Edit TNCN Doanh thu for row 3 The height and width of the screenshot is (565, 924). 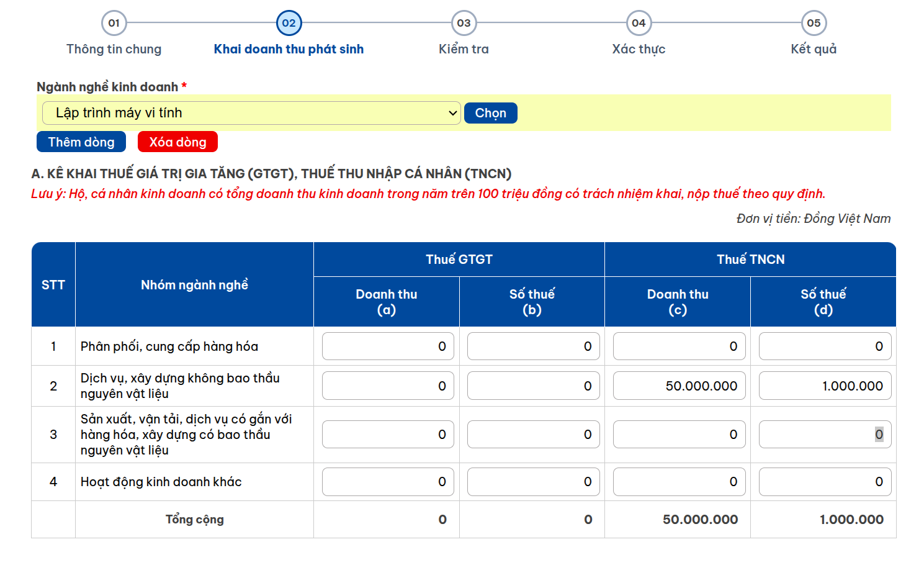[679, 435]
